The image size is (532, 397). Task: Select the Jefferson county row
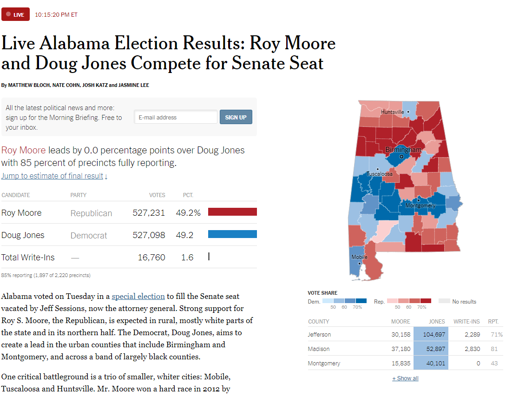(406, 334)
